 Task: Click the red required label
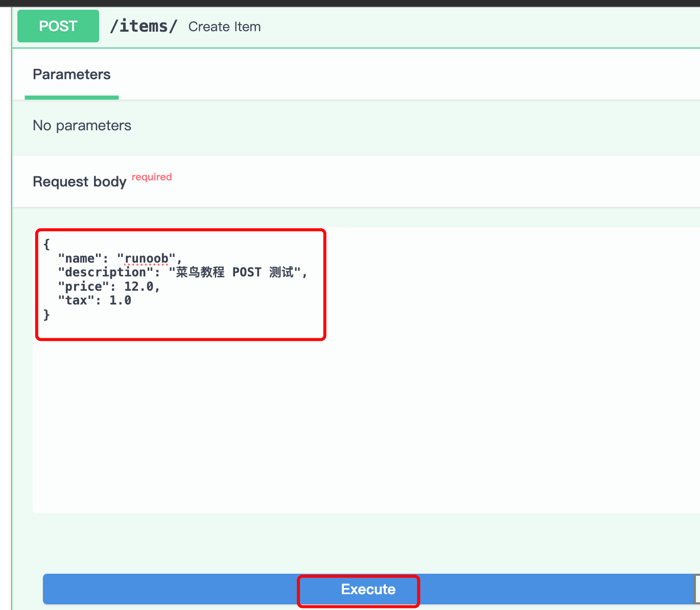point(152,177)
